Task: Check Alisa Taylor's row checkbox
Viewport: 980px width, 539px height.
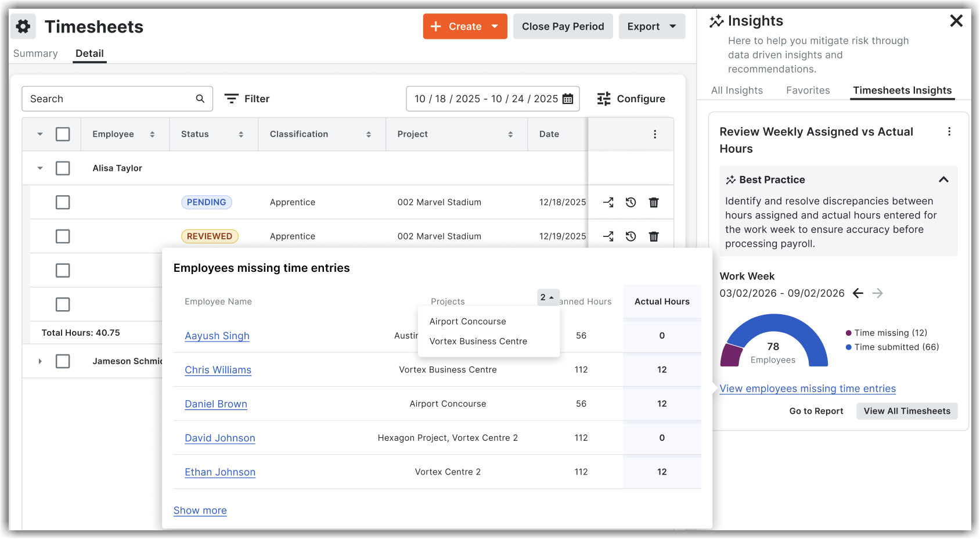Action: (63, 168)
